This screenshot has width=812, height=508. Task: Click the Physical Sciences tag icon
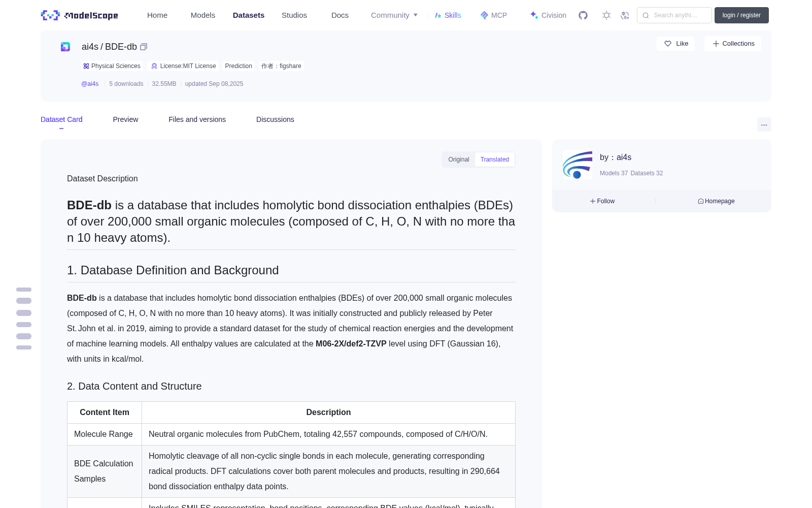pos(86,66)
